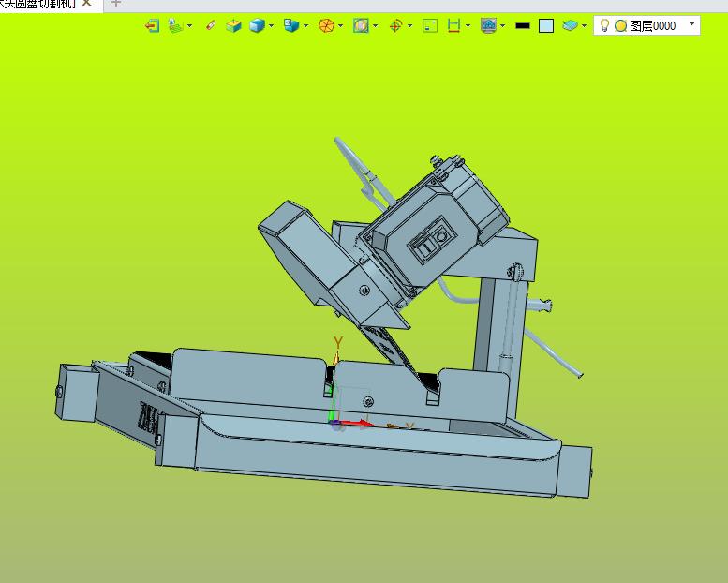728x583 pixels.
Task: Expand the red crosshair target dropdown arrow
Action: click(410, 26)
